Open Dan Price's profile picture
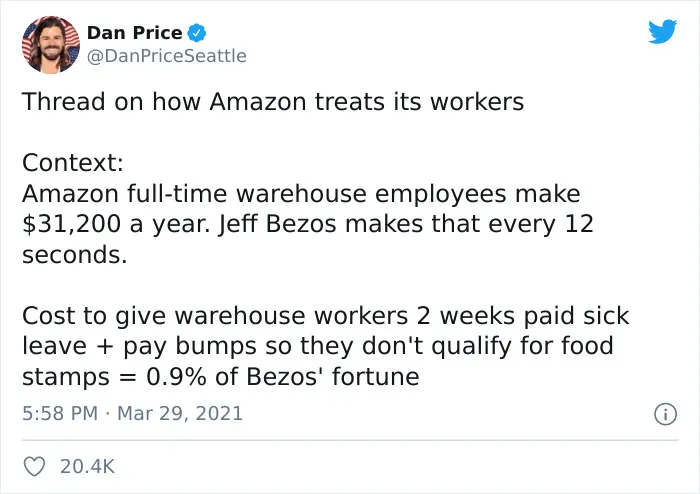Image resolution: width=700 pixels, height=494 pixels. pyautogui.click(x=51, y=45)
